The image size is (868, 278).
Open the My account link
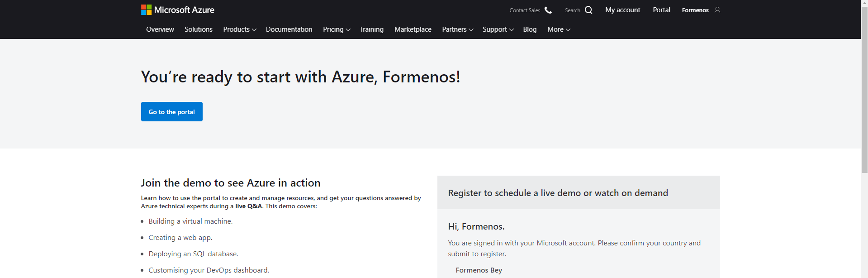tap(623, 10)
